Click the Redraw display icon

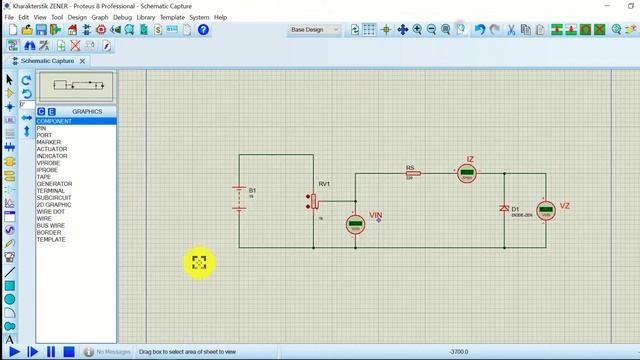click(355, 29)
